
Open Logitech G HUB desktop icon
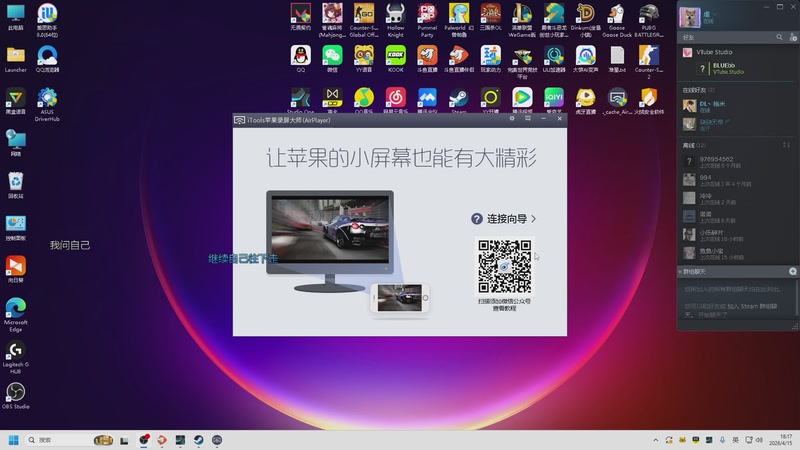click(x=15, y=357)
